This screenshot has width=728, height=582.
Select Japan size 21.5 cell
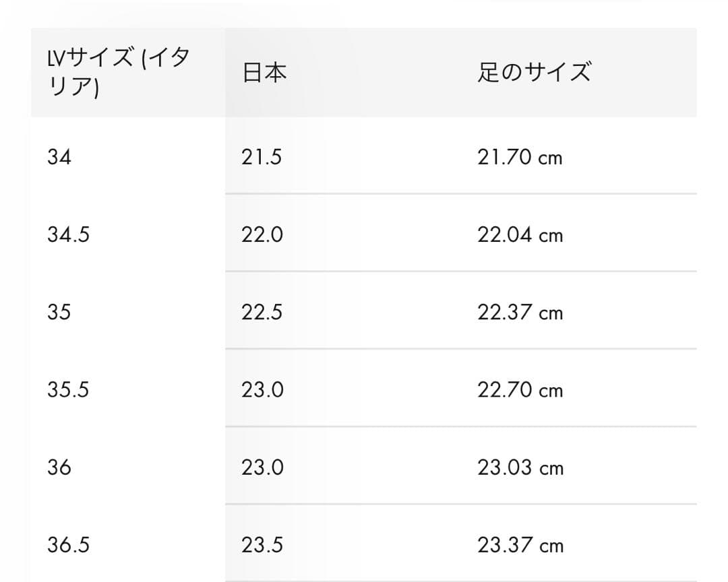point(262,158)
